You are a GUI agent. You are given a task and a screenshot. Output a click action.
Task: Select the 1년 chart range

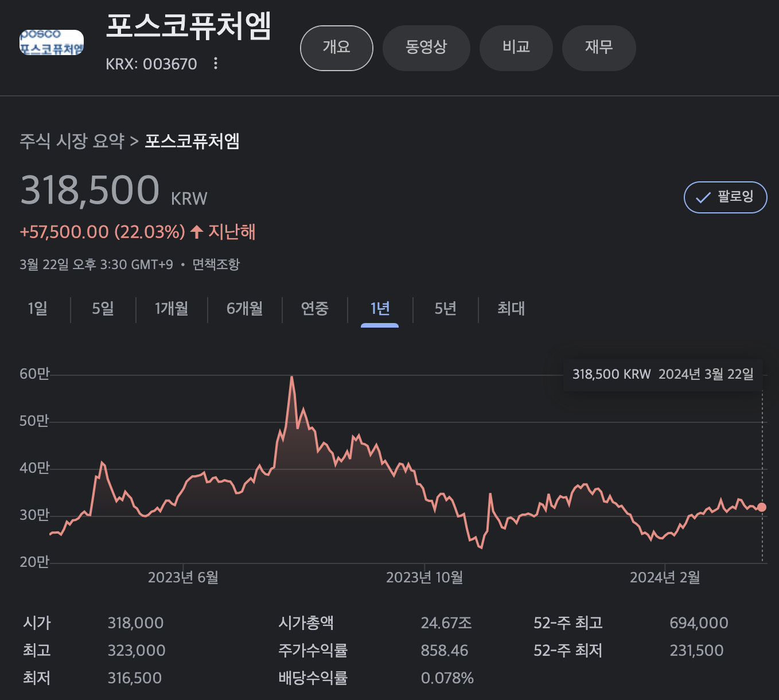coord(380,309)
